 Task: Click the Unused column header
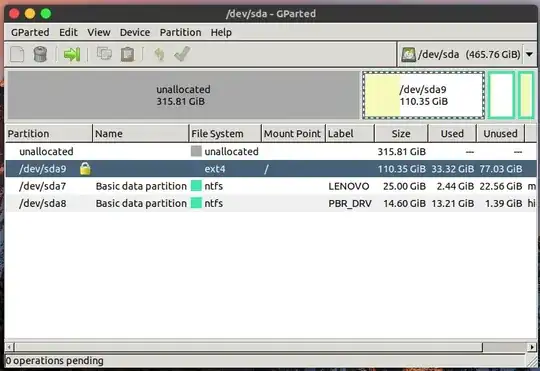[x=500, y=134]
